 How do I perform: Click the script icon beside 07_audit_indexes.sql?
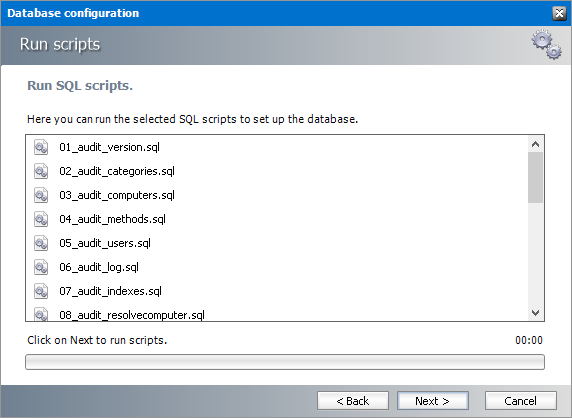coord(41,291)
